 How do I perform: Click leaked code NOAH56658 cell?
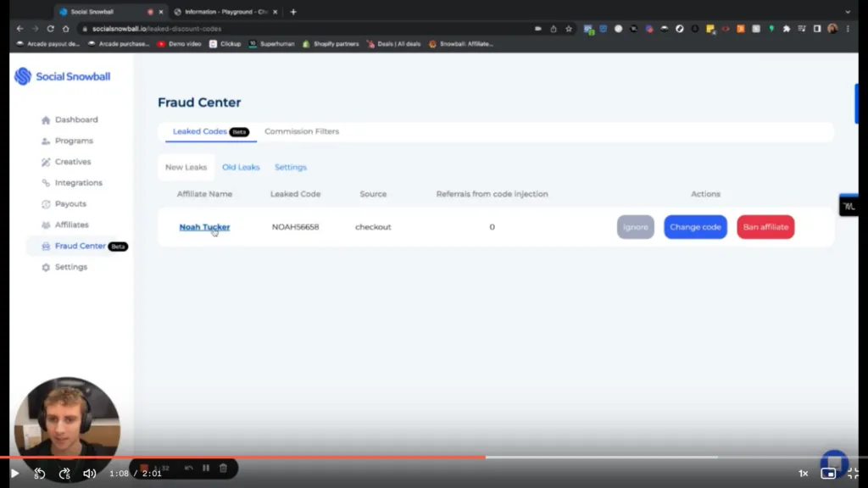[295, 227]
